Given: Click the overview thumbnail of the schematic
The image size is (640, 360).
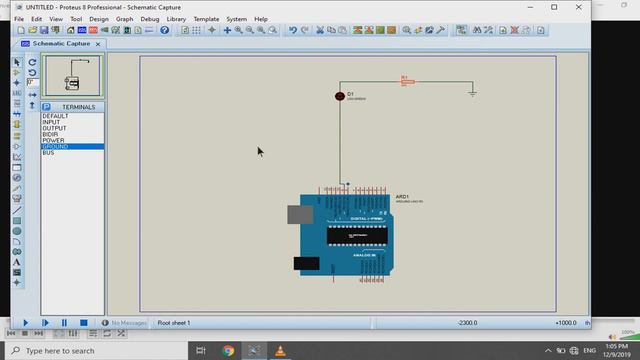Looking at the screenshot, I should click(x=73, y=76).
